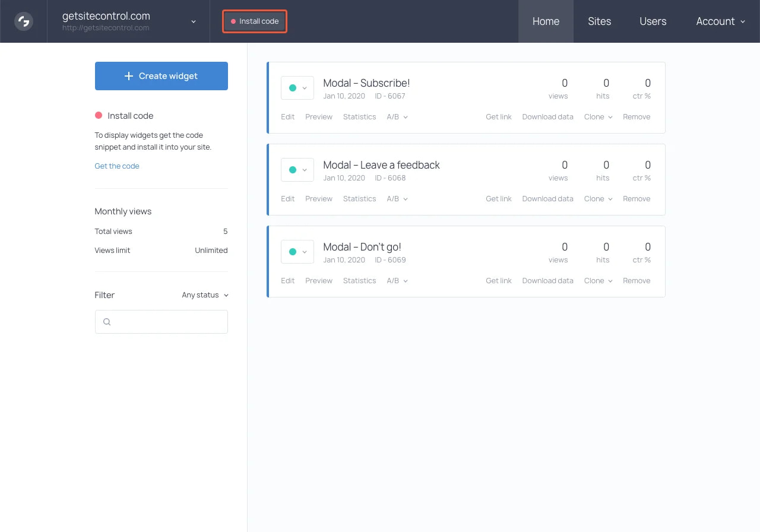Toggle status of Modal – Don't go! widget
This screenshot has height=532, width=760.
[297, 252]
